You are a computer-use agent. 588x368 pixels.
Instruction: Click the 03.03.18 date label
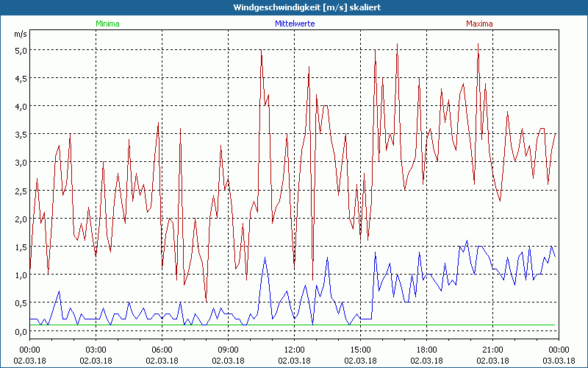pos(559,361)
